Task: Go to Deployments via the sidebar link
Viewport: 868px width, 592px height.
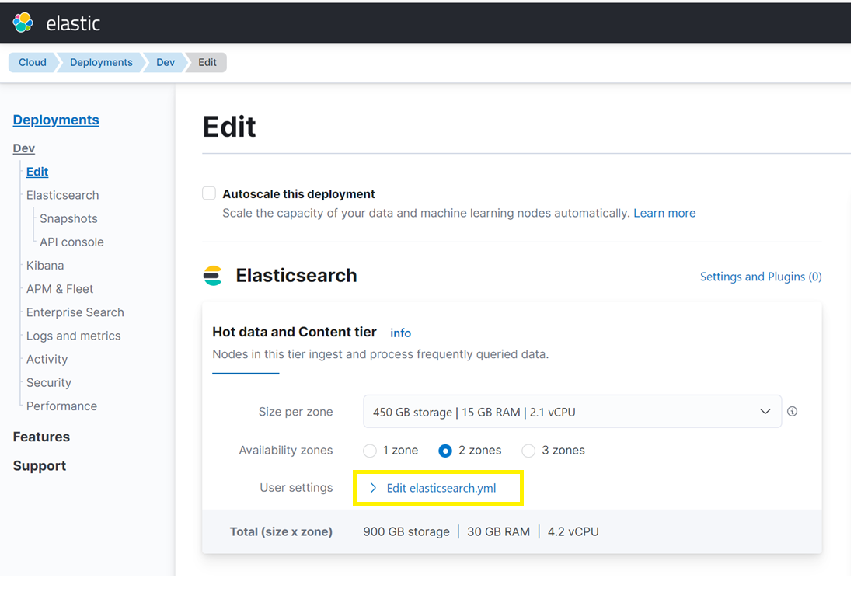Action: (x=55, y=120)
